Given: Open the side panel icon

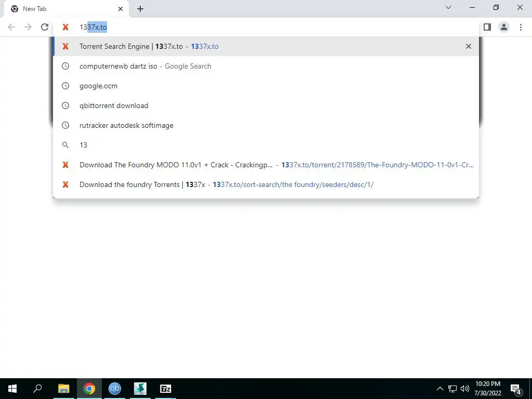Looking at the screenshot, I should click(x=487, y=27).
